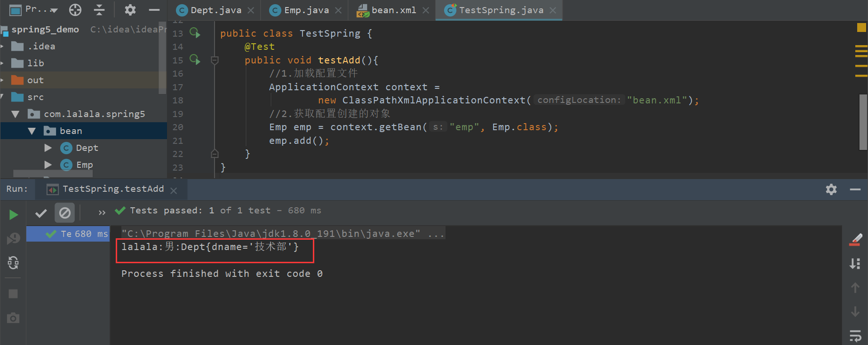
Task: Switch to the bean.xml tab
Action: tap(393, 10)
